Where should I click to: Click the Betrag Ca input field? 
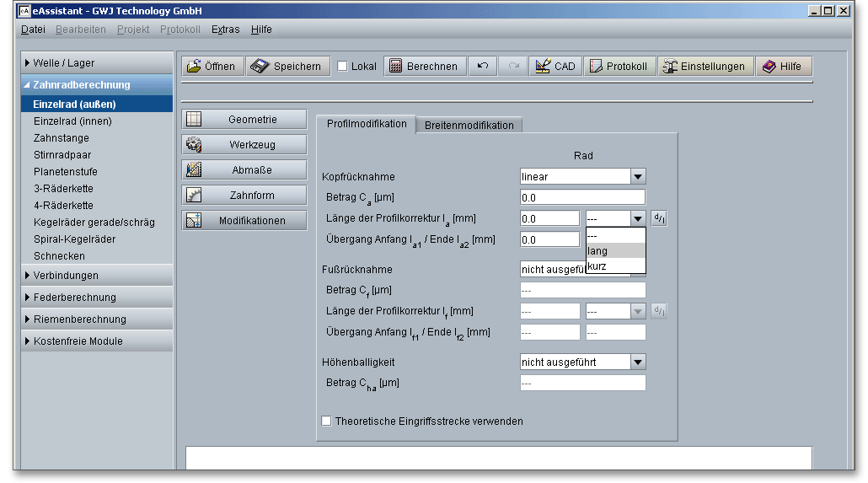[582, 198]
